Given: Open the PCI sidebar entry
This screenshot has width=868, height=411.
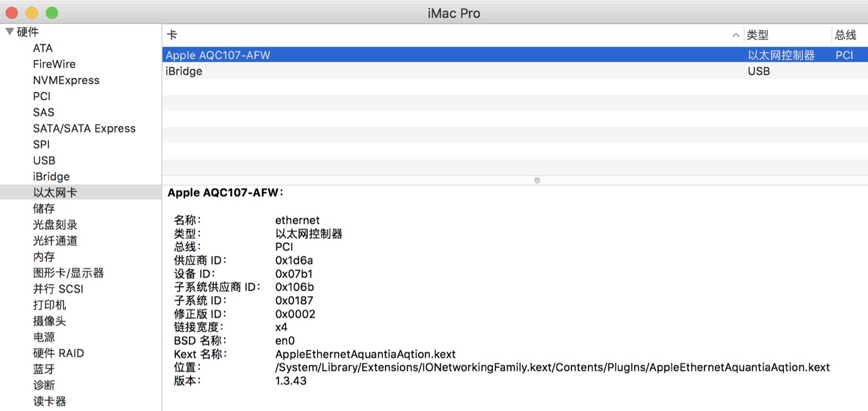Looking at the screenshot, I should [x=42, y=96].
